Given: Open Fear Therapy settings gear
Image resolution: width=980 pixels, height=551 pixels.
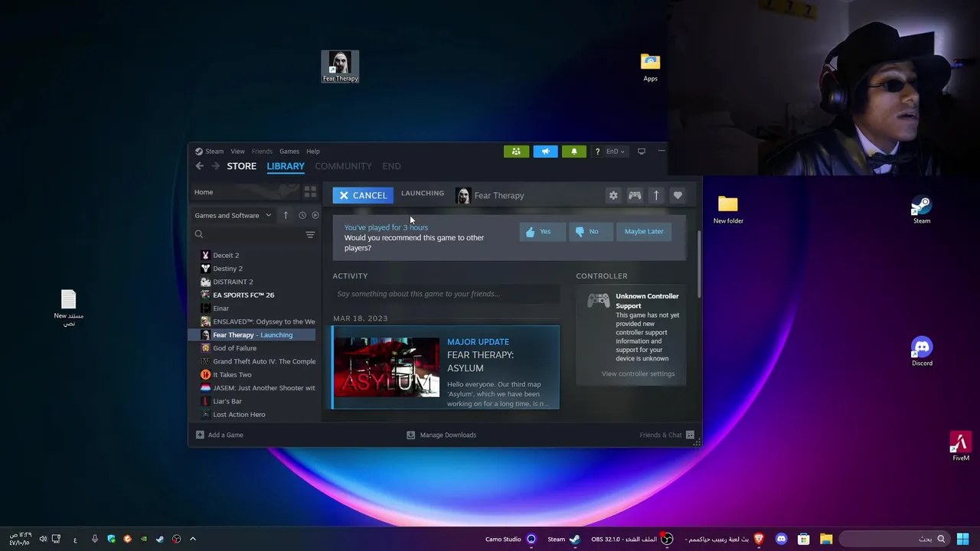Looking at the screenshot, I should pos(613,196).
